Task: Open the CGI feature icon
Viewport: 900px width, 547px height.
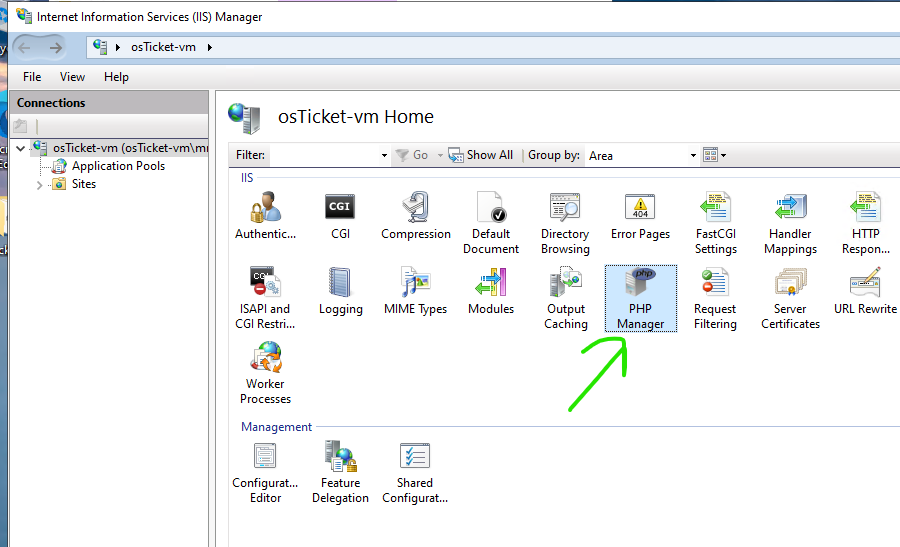Action: click(x=340, y=215)
